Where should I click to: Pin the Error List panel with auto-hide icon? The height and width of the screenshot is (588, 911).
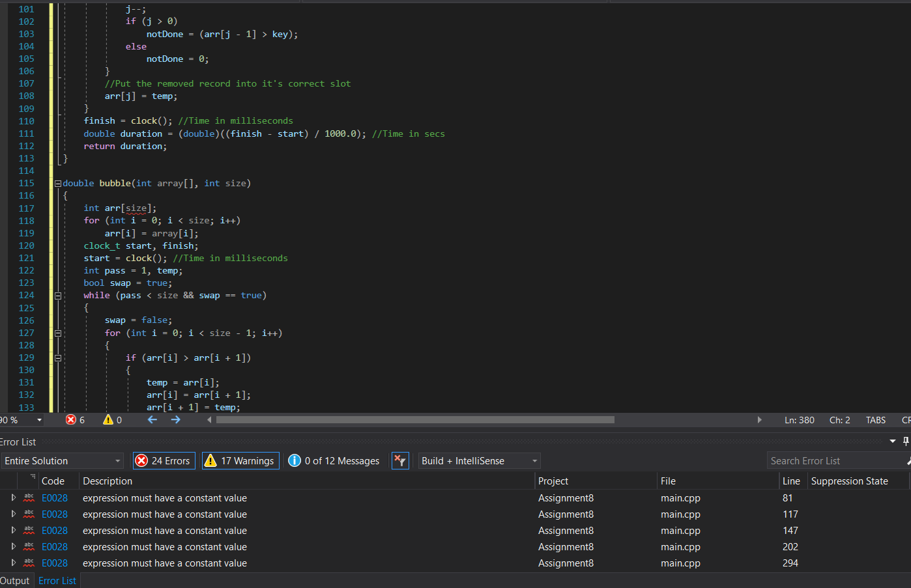coord(906,441)
